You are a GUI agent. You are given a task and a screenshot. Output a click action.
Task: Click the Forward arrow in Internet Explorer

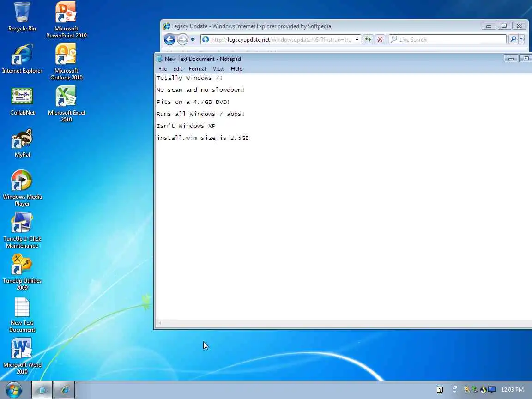click(x=182, y=39)
